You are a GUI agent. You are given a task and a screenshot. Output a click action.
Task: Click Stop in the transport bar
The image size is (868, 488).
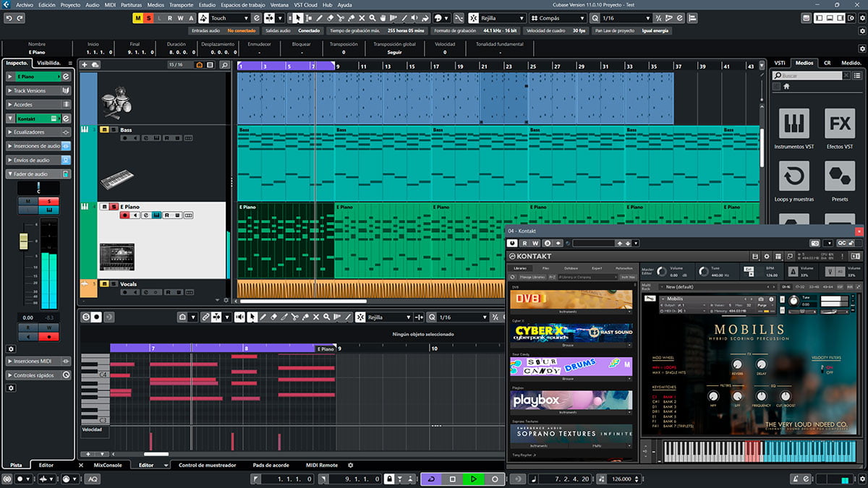pos(452,479)
